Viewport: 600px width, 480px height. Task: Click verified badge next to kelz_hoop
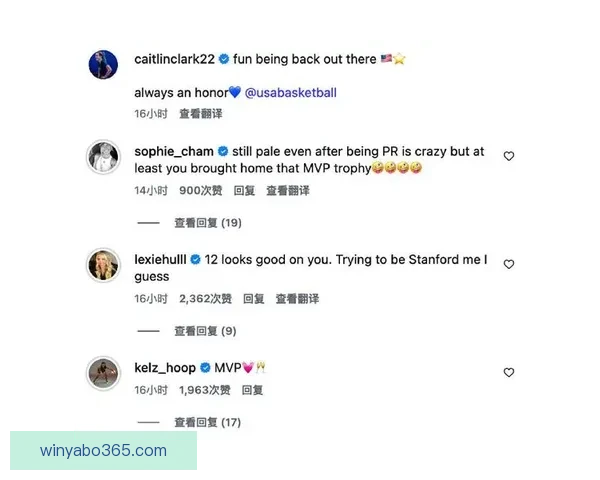(205, 368)
